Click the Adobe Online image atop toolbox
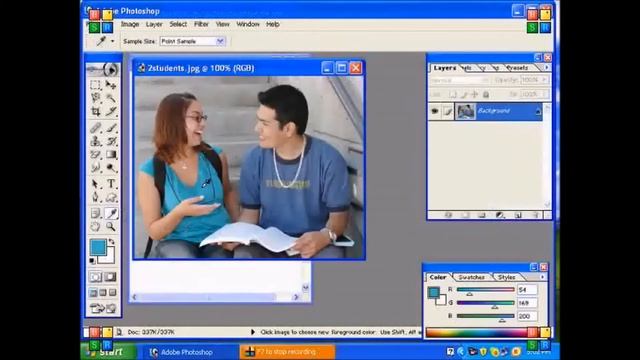The image size is (640, 360). (103, 70)
